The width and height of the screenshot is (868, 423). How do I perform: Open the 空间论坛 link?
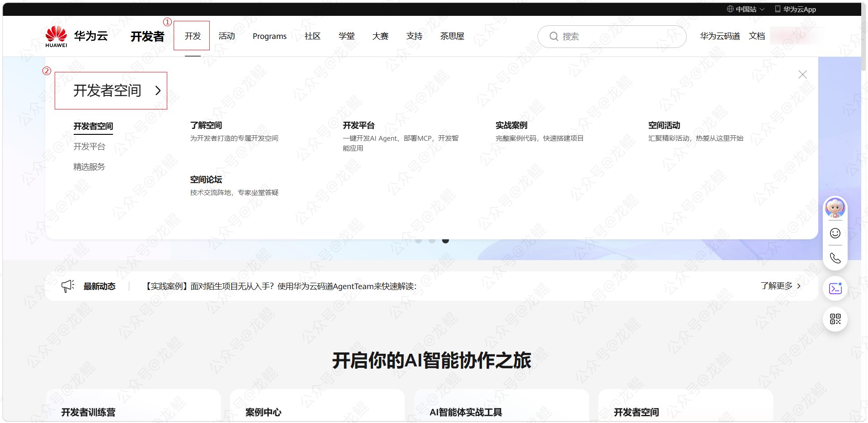click(x=206, y=180)
